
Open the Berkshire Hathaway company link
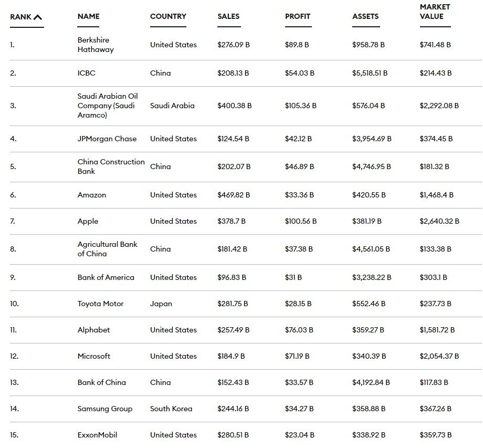96,45
